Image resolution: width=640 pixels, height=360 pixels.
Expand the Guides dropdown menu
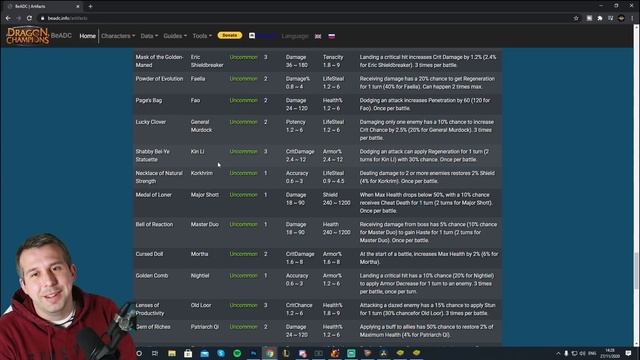coord(175,36)
